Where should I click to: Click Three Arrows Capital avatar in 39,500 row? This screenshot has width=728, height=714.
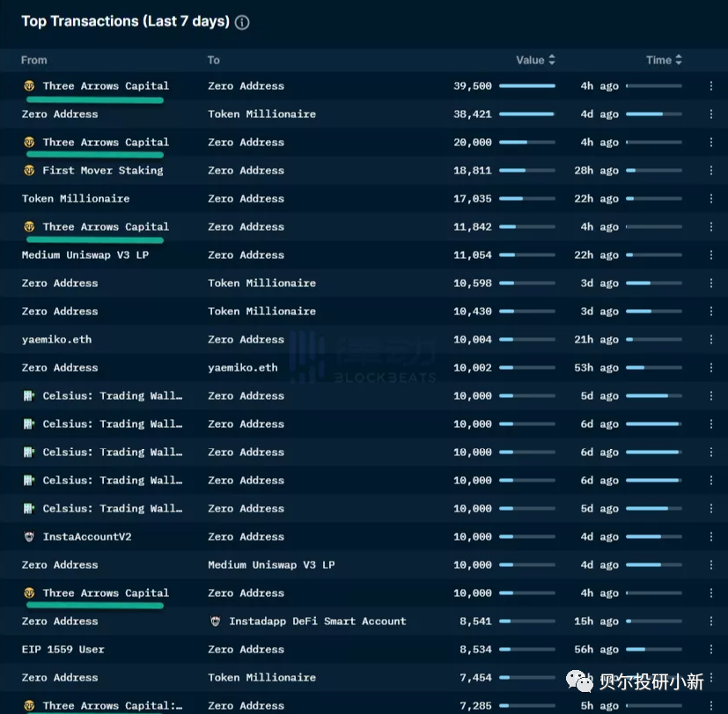[x=29, y=86]
